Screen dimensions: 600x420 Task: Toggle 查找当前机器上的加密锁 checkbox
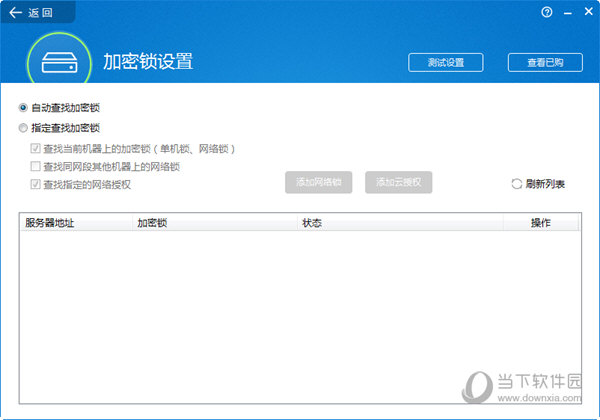point(35,148)
